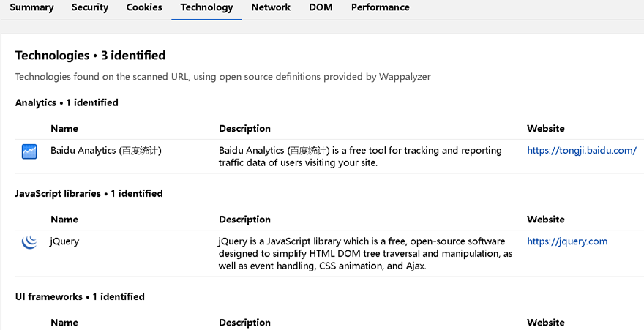The width and height of the screenshot is (644, 330).
Task: Click the jQuery description text
Action: click(x=365, y=253)
